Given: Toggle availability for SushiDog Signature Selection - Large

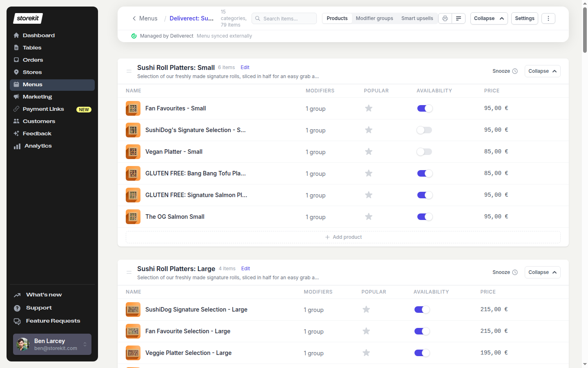Looking at the screenshot, I should pos(422,310).
